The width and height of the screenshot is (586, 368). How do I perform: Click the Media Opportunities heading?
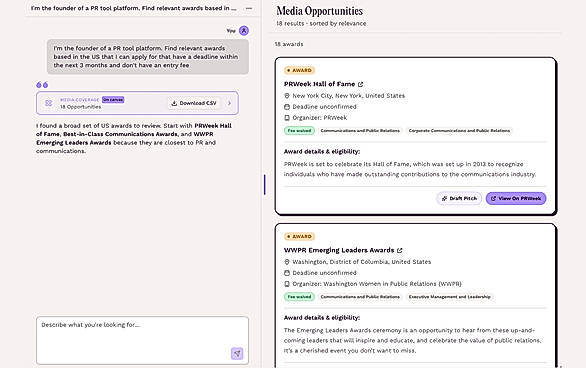point(320,11)
